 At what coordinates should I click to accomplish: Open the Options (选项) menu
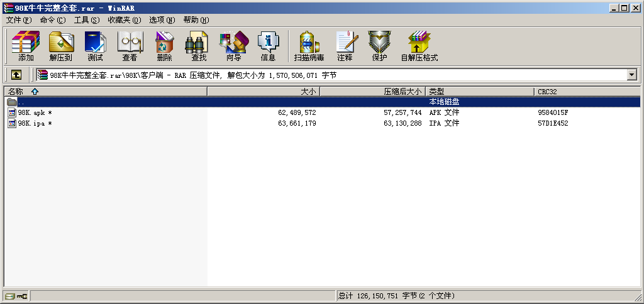pos(162,19)
